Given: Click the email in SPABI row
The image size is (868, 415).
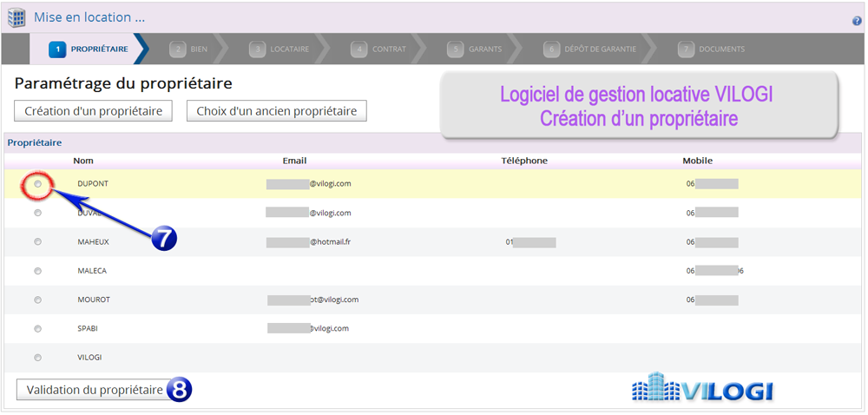Looking at the screenshot, I should click(308, 328).
